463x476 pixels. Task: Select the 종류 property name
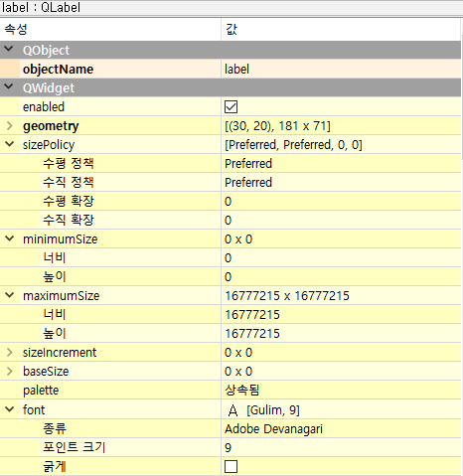click(55, 428)
